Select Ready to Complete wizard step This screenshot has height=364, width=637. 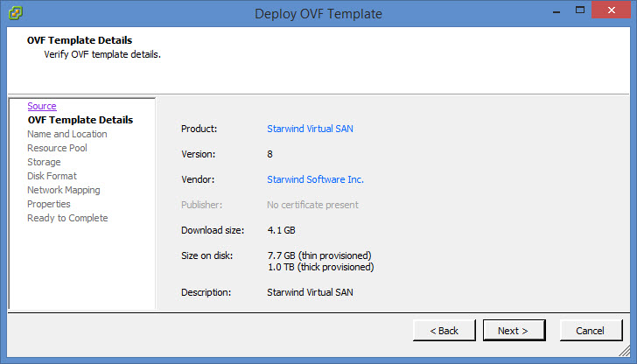pos(67,218)
